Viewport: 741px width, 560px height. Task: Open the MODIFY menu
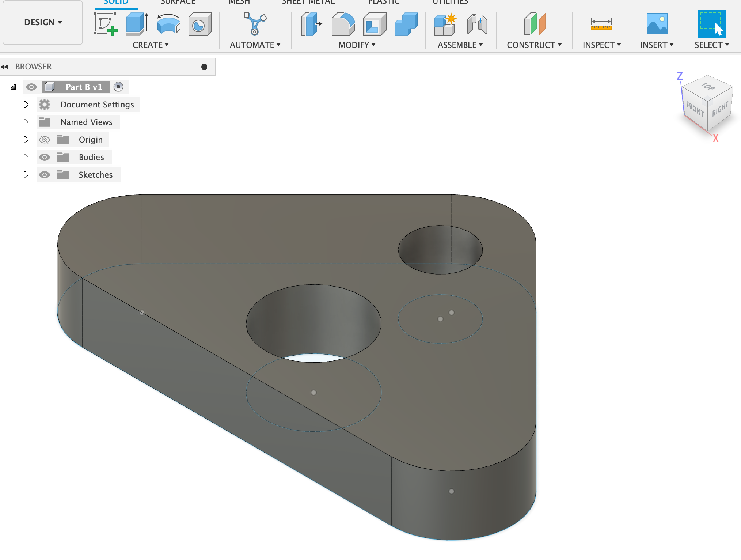pyautogui.click(x=357, y=45)
